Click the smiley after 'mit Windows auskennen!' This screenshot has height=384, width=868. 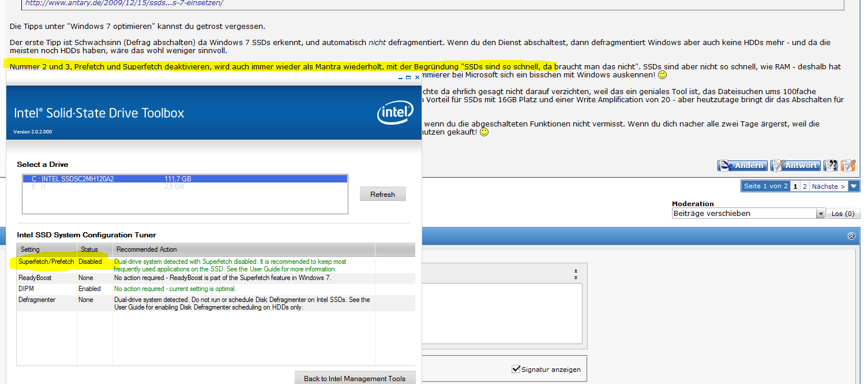[662, 75]
